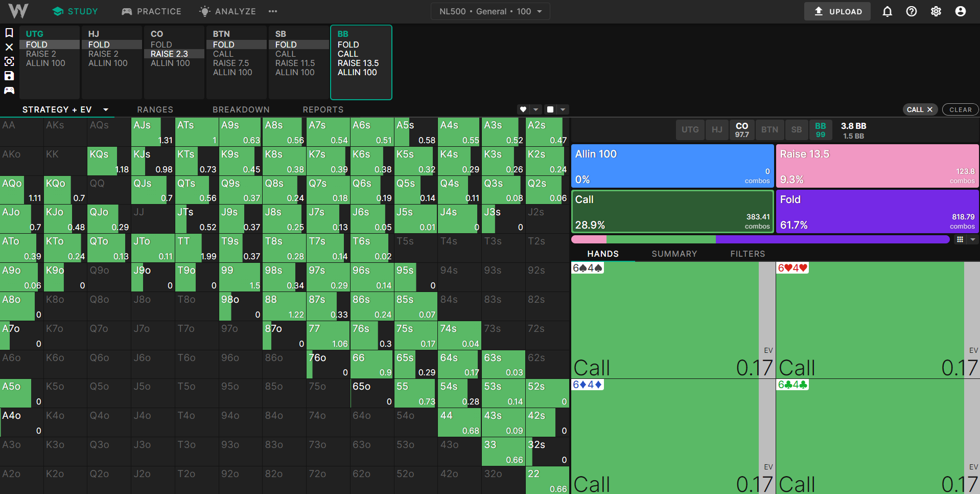The image size is (980, 494).
Task: Open the help question mark icon
Action: (912, 11)
